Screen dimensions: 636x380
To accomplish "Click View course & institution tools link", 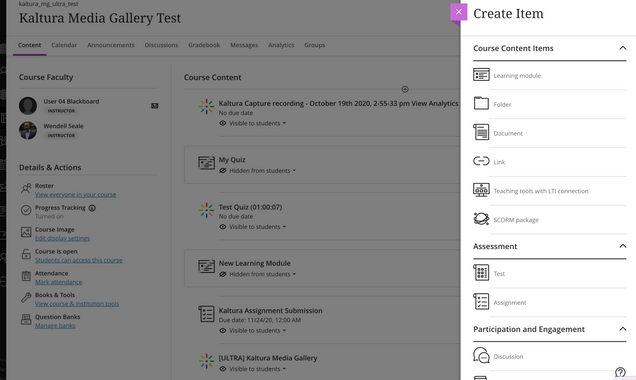I will tap(77, 304).
